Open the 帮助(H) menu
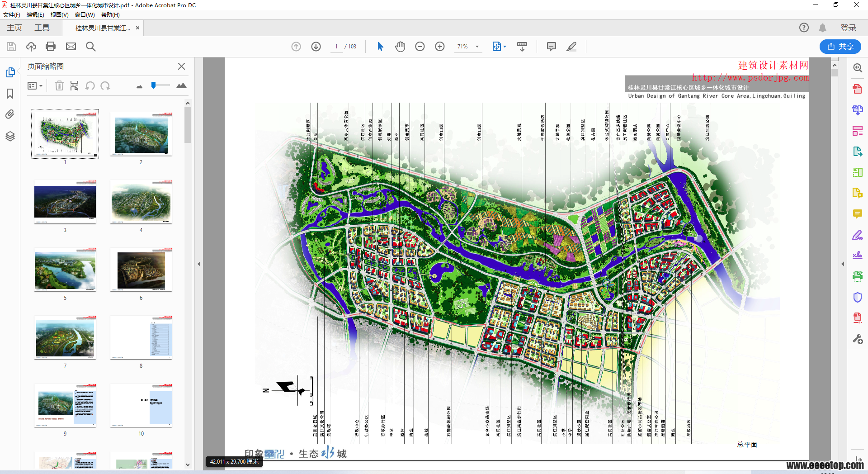 (x=110, y=15)
